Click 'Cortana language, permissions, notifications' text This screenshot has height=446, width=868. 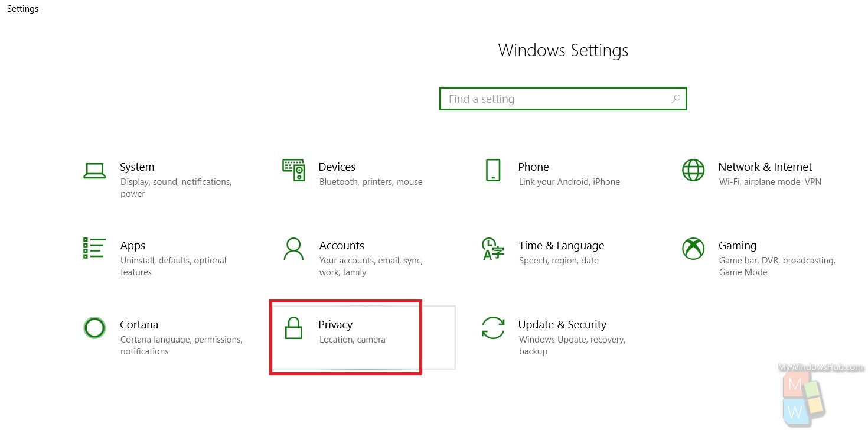click(181, 346)
